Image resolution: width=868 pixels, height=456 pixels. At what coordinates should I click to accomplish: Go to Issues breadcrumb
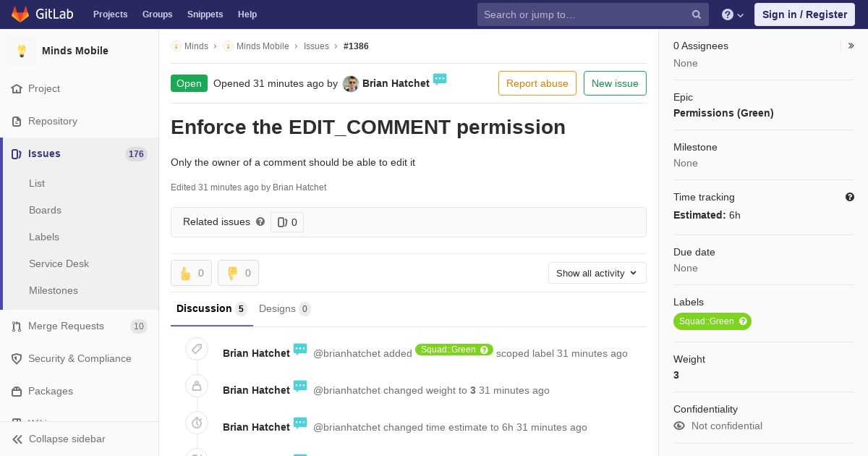(x=316, y=46)
